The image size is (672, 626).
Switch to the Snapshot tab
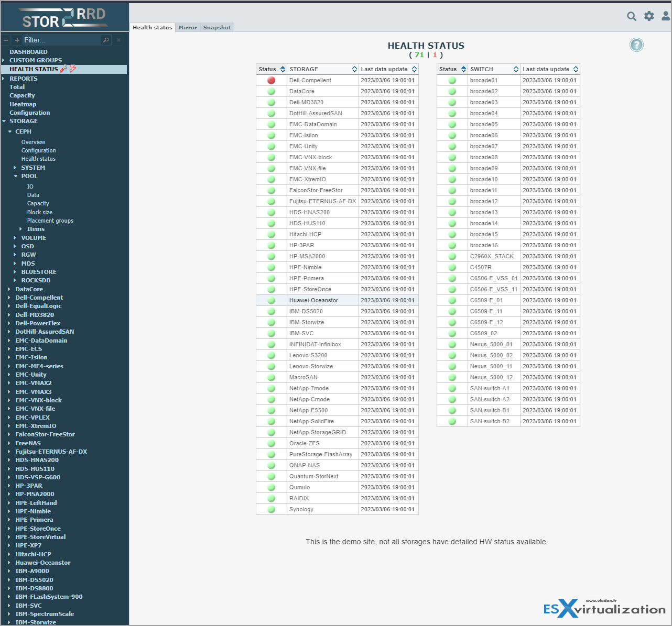coord(217,27)
